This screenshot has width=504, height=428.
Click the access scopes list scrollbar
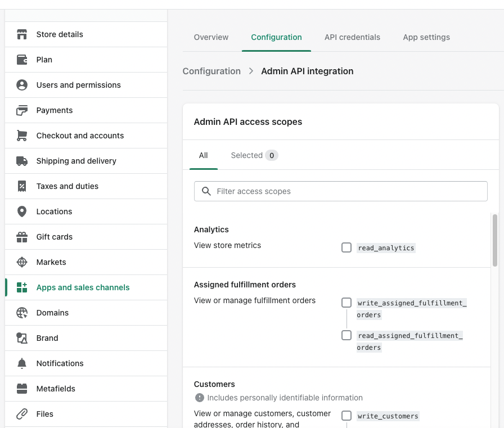click(x=495, y=240)
